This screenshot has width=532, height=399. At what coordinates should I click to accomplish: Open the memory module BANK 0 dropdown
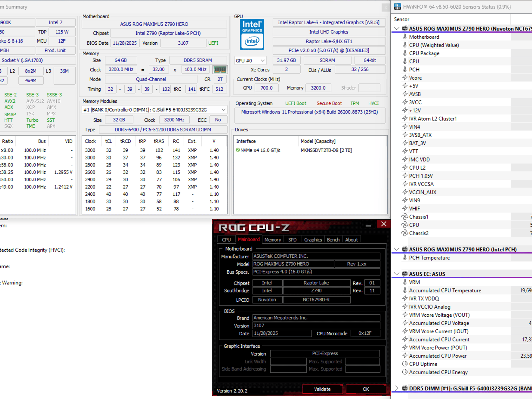click(x=155, y=110)
